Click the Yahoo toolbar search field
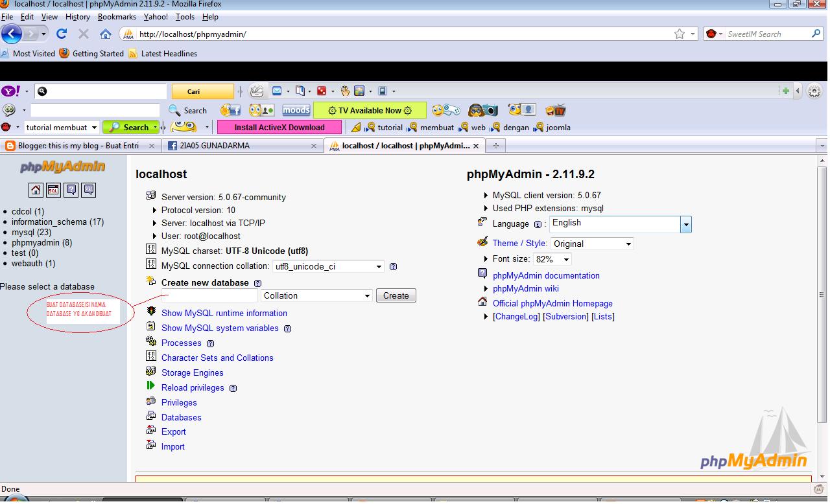Image resolution: width=830 pixels, height=504 pixels. coord(101,91)
